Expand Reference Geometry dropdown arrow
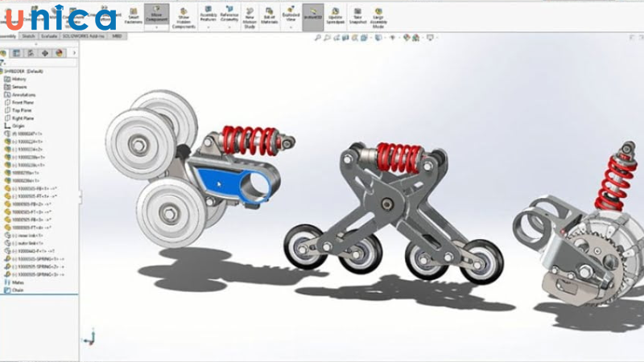The image size is (644, 362). (229, 27)
